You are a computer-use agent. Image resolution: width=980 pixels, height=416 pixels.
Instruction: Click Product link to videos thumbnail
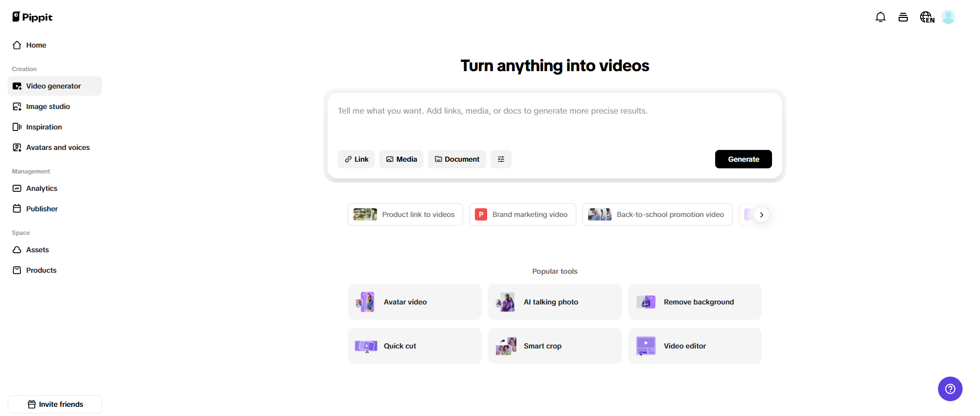365,214
